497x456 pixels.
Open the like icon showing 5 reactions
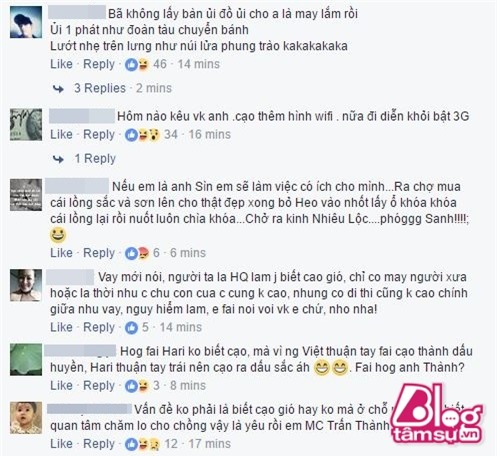click(131, 327)
